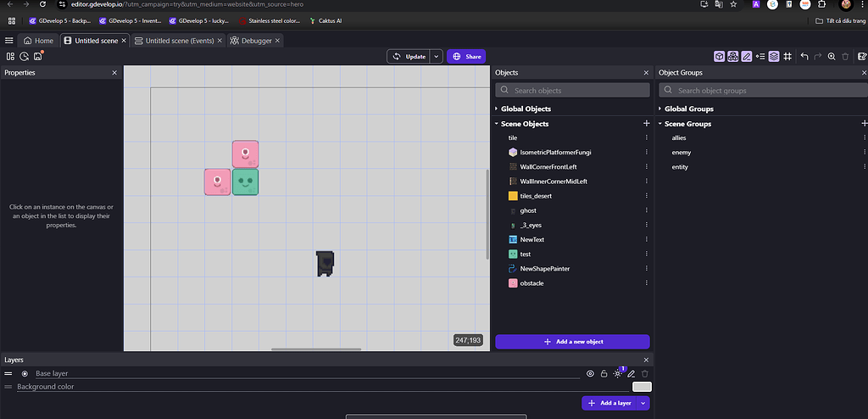Open the Background color swatch
Screen dimensions: 868x419
pos(643,387)
